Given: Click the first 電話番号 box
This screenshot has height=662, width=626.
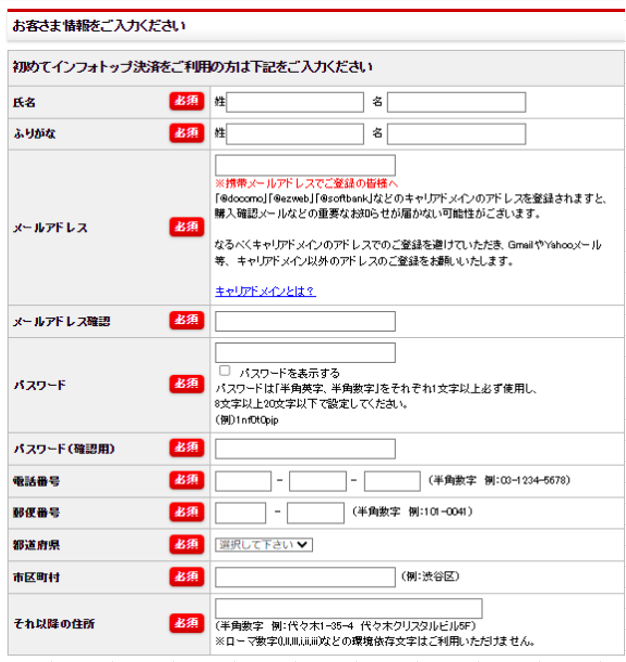Looking at the screenshot, I should (243, 481).
